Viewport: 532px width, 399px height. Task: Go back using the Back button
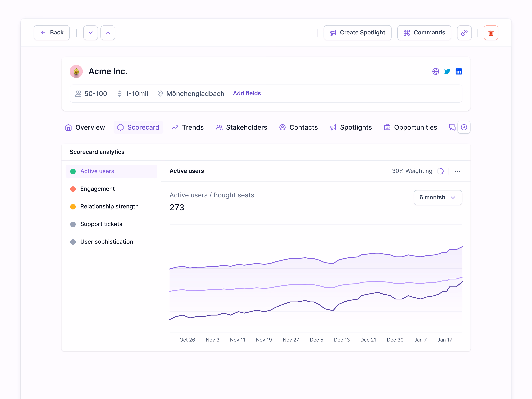(x=52, y=33)
